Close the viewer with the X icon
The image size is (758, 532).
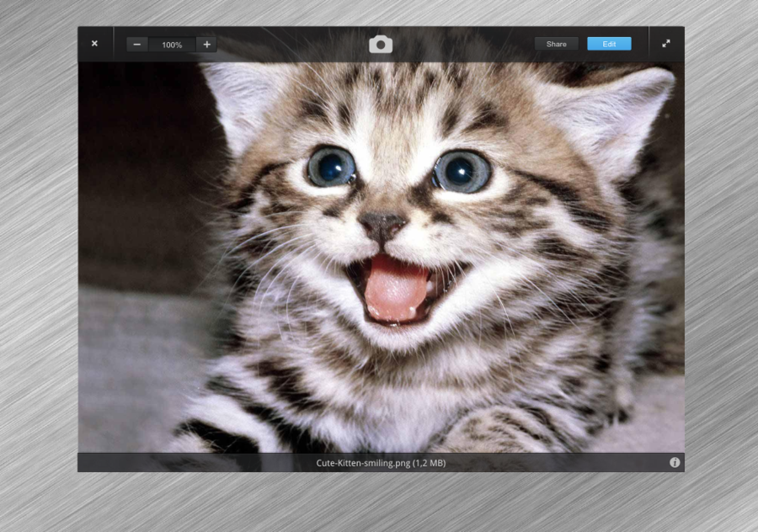coord(94,44)
